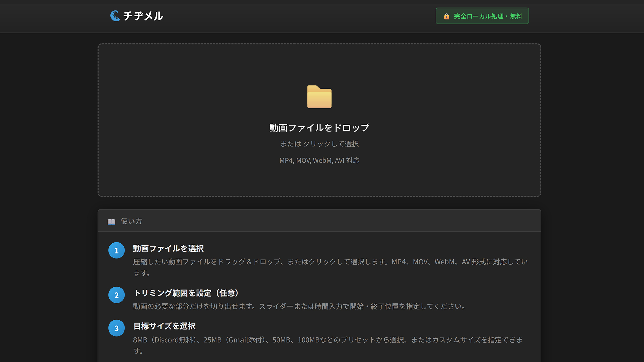This screenshot has height=362, width=644.
Task: Click the 使い方 section header
Action: coord(131,221)
